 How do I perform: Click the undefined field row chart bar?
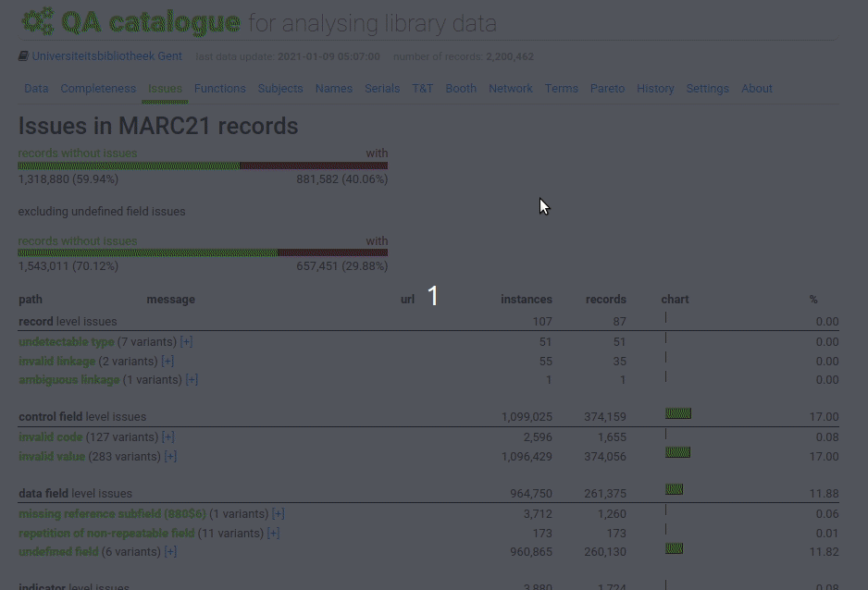(x=674, y=548)
